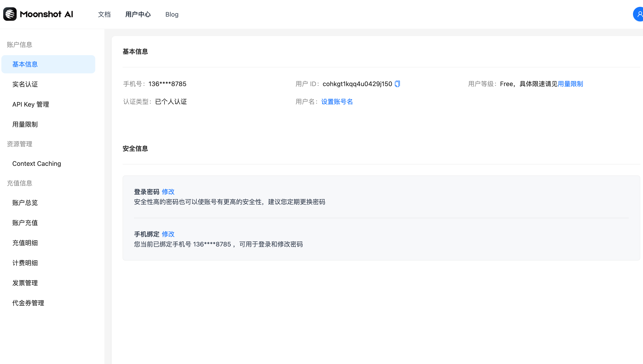643x364 pixels.
Task: Select 基本信息 in the sidebar
Action: click(x=25, y=64)
